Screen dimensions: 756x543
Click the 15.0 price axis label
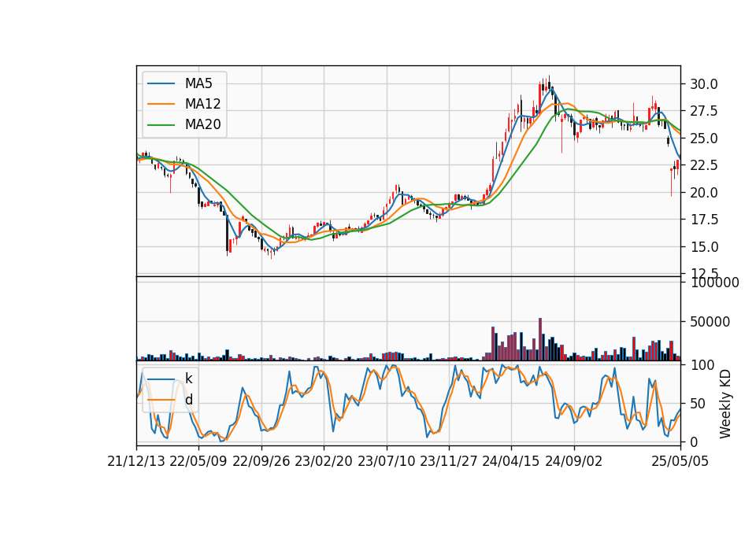(704, 247)
